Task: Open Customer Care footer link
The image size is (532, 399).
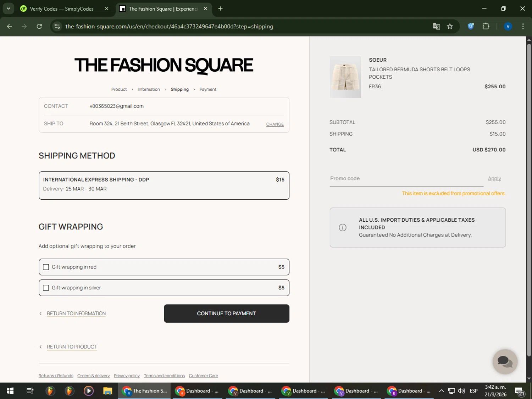Action: (x=203, y=376)
